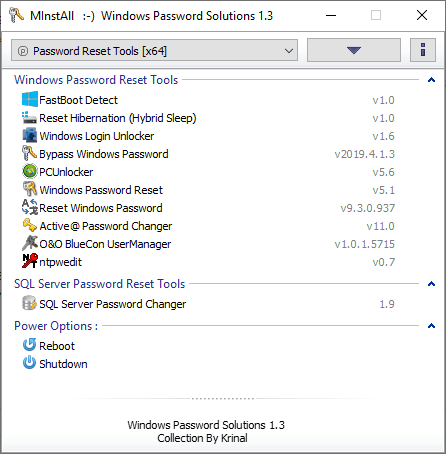Launch Windows Password Reset v5.1 entry
Screen dimensions: 446x454
(x=209, y=190)
